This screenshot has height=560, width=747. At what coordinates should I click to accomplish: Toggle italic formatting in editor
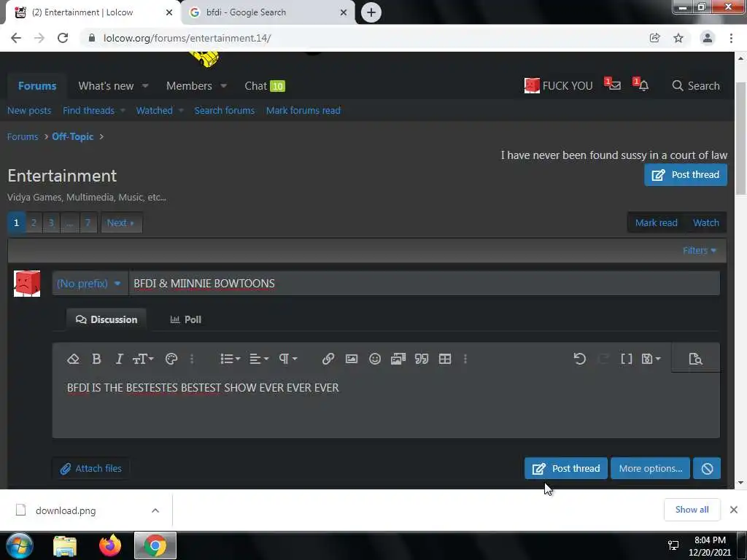tap(119, 359)
